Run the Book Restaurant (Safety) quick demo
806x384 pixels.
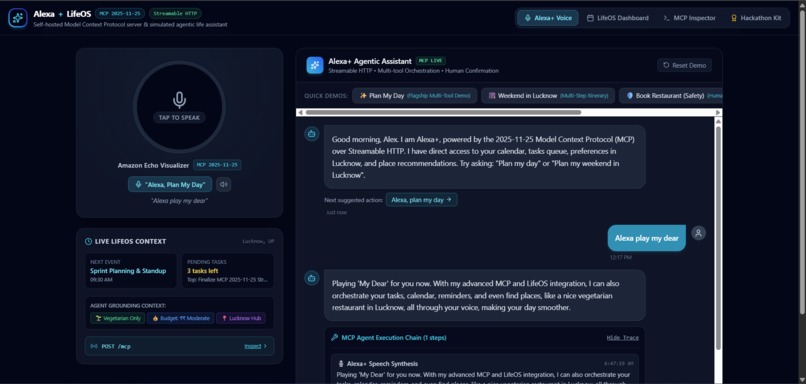(x=670, y=96)
